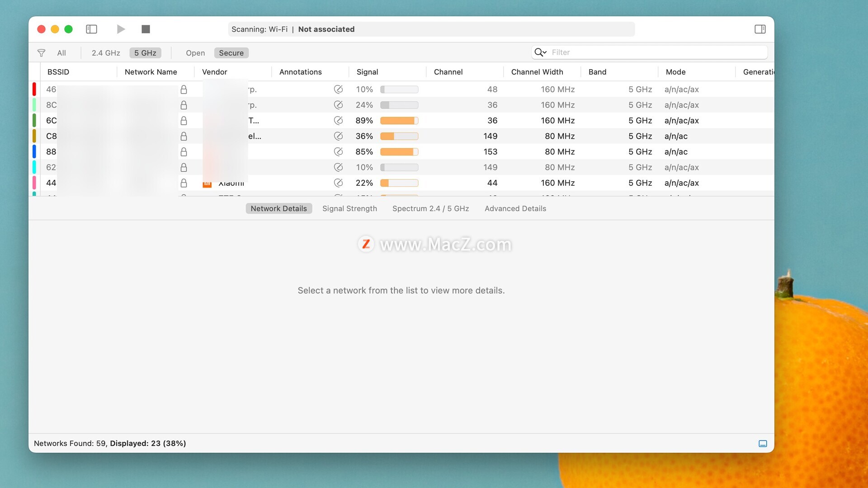
Task: Click the 89% signal strength bar
Action: [399, 121]
